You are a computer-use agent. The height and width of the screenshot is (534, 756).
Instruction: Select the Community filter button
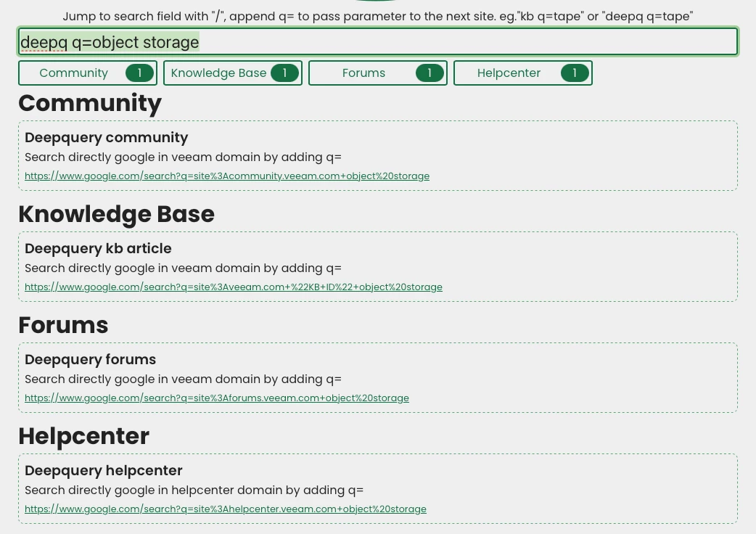88,73
